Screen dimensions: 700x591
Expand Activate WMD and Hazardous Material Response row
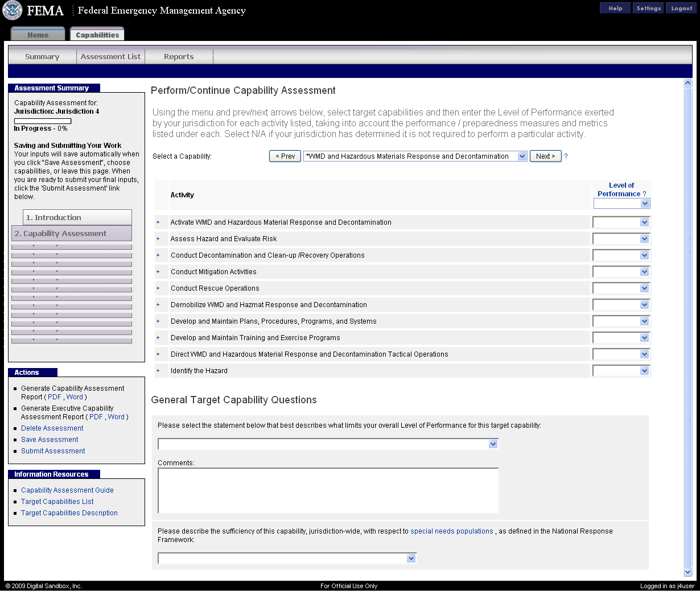158,222
